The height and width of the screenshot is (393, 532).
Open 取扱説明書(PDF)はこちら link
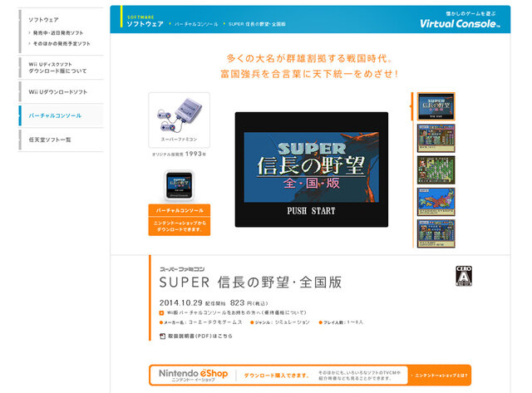(200, 336)
